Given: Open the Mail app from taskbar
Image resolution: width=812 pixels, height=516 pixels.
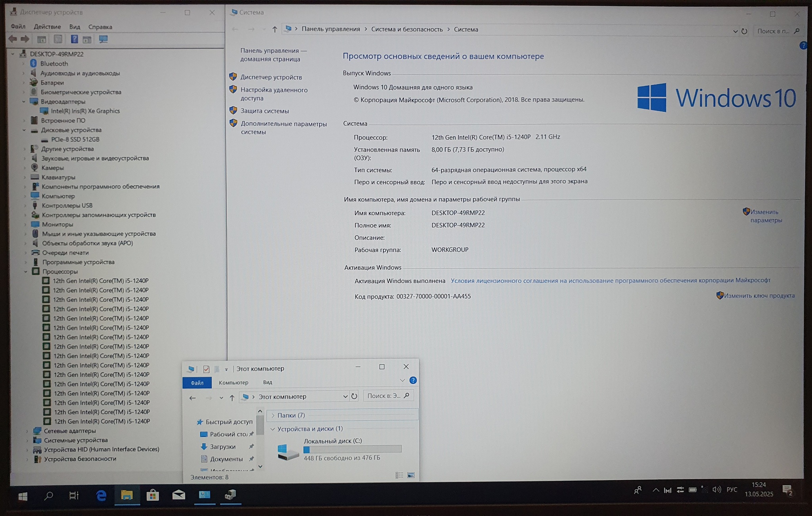Looking at the screenshot, I should point(178,495).
